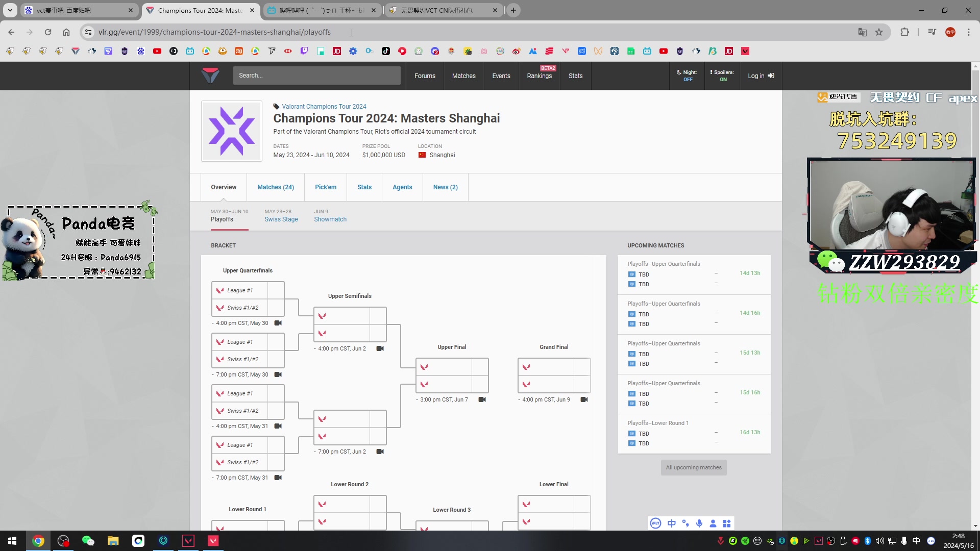Click All upcoming matches button
Viewport: 980px width, 551px height.
(x=694, y=467)
